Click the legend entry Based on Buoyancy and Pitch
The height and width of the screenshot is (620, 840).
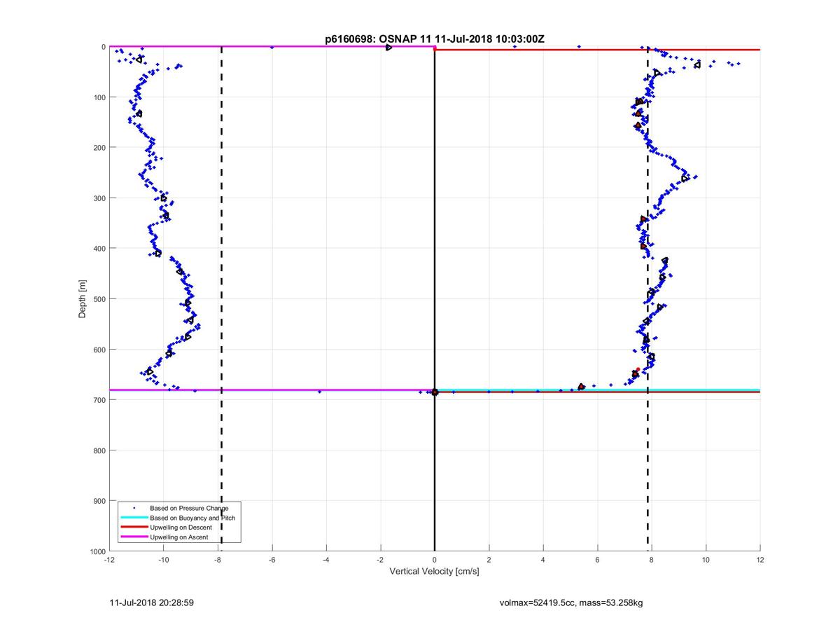(x=192, y=518)
